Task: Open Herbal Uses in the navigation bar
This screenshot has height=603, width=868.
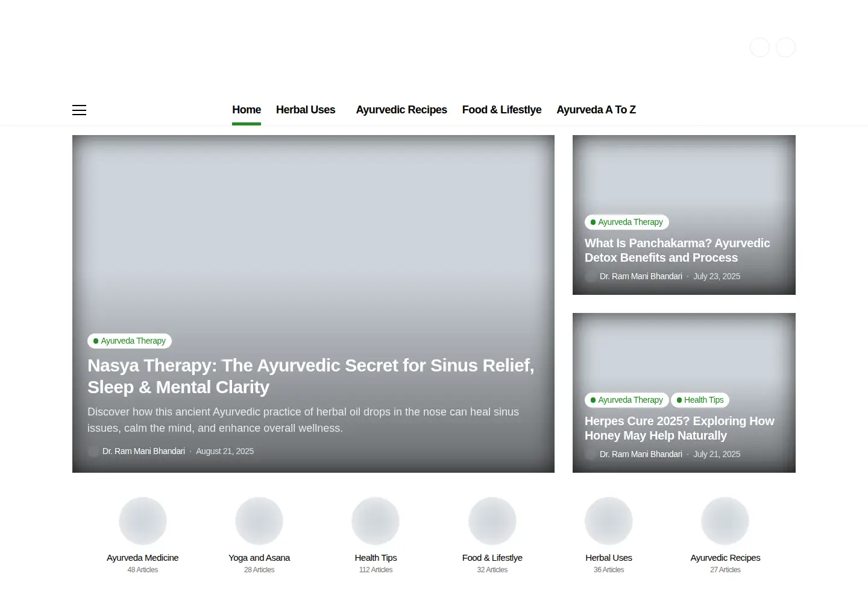Action: 306,110
